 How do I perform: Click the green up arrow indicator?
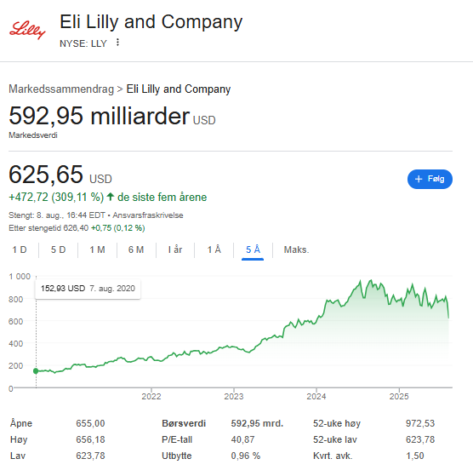coord(111,197)
